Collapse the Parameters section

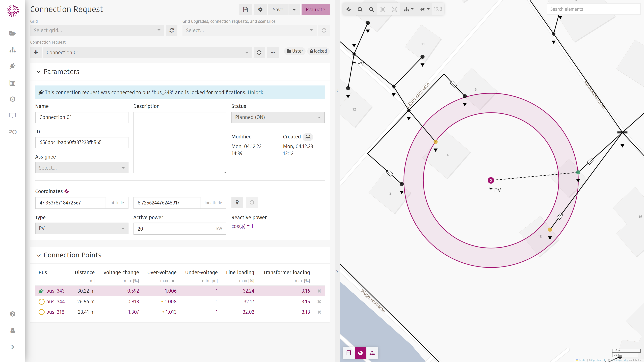39,72
